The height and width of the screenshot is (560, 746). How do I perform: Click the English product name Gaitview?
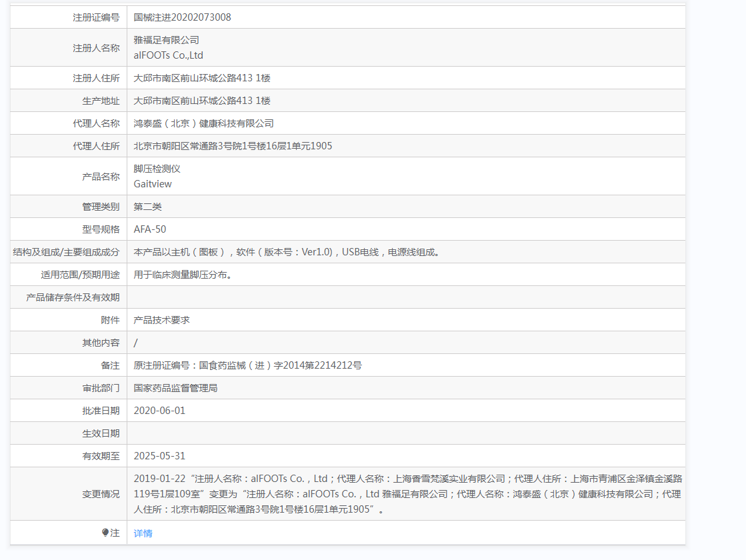153,184
